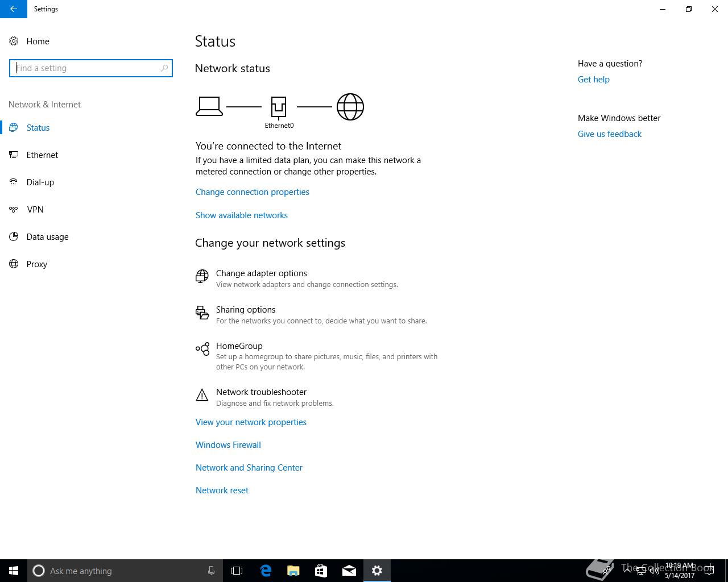
Task: Click the Data usage circle icon
Action: point(14,236)
